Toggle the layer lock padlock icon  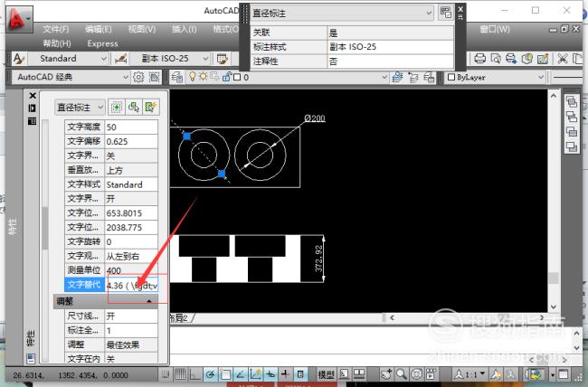point(226,77)
